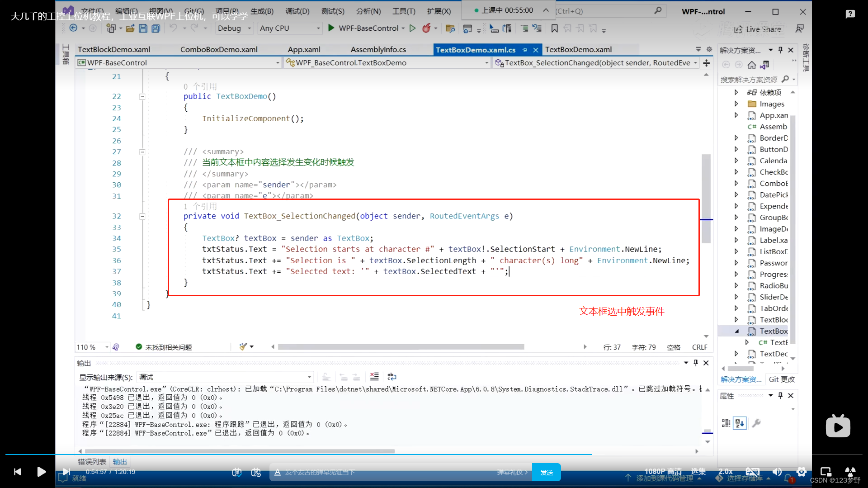Click the video progress bar
This screenshot has width=868, height=488.
[434, 454]
